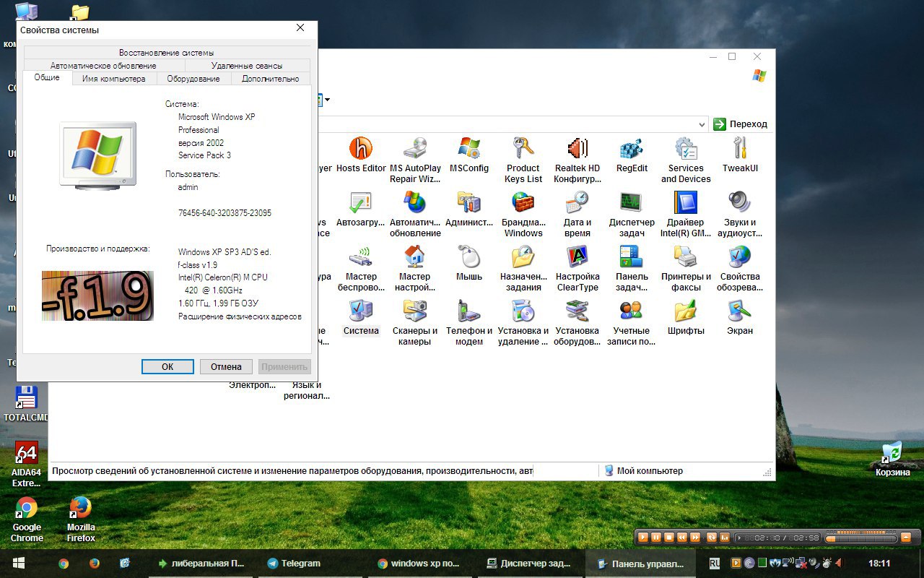Screen dimensions: 924x578
Task: Expand the address bar dropdown arrow
Action: pyautogui.click(x=702, y=124)
